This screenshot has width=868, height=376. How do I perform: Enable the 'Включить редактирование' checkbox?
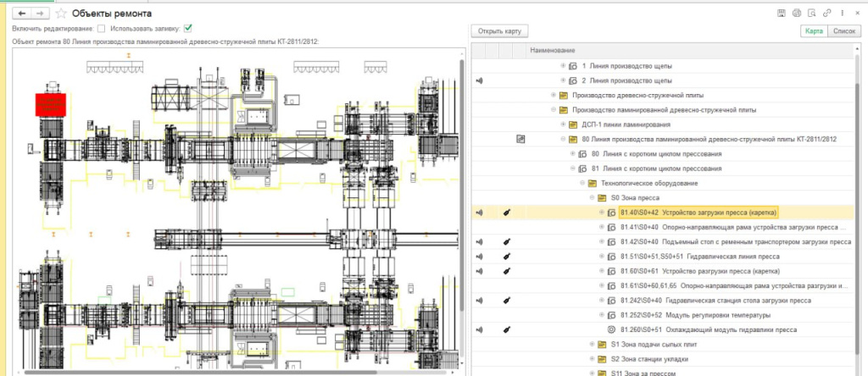tap(102, 28)
